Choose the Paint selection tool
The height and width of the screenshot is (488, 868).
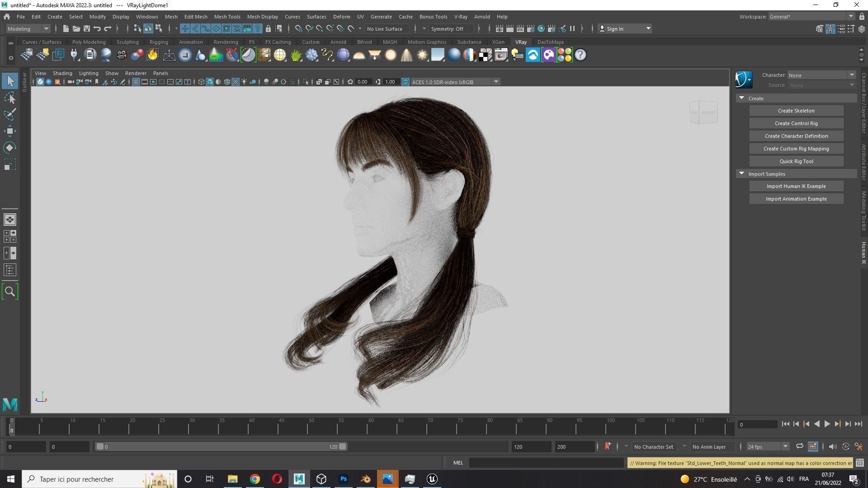pyautogui.click(x=10, y=114)
